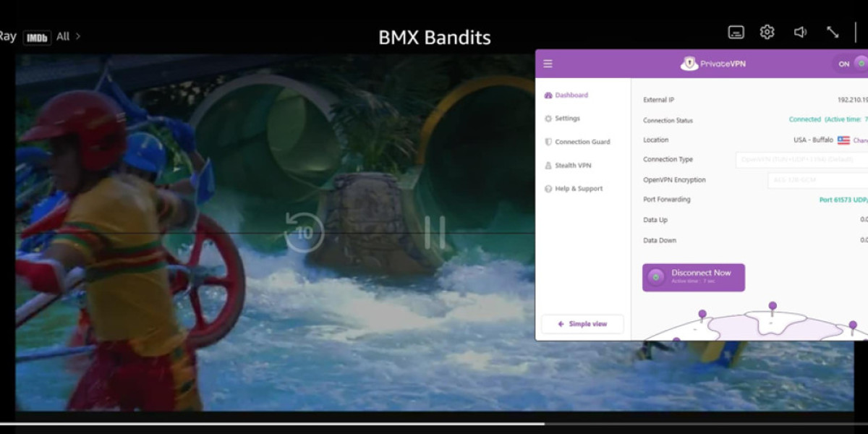Screen dimensions: 868x434
Task: Go to Settings in VPN sidebar
Action: (567, 119)
